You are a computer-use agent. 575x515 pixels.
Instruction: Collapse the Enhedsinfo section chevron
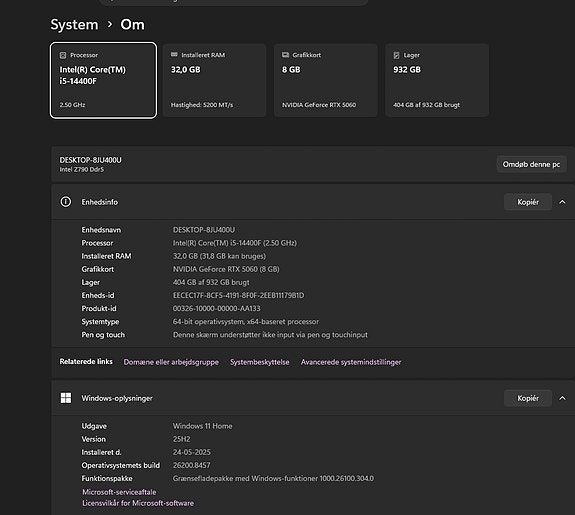tap(562, 202)
